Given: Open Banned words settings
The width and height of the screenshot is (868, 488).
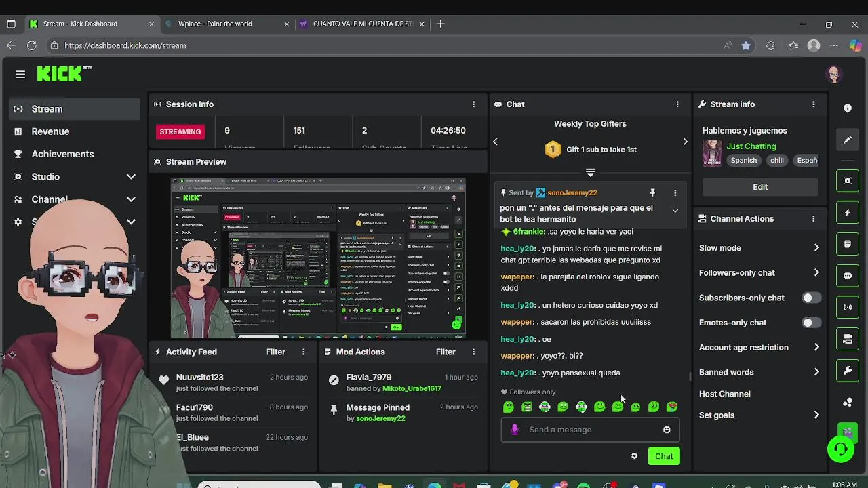Looking at the screenshot, I should click(759, 372).
